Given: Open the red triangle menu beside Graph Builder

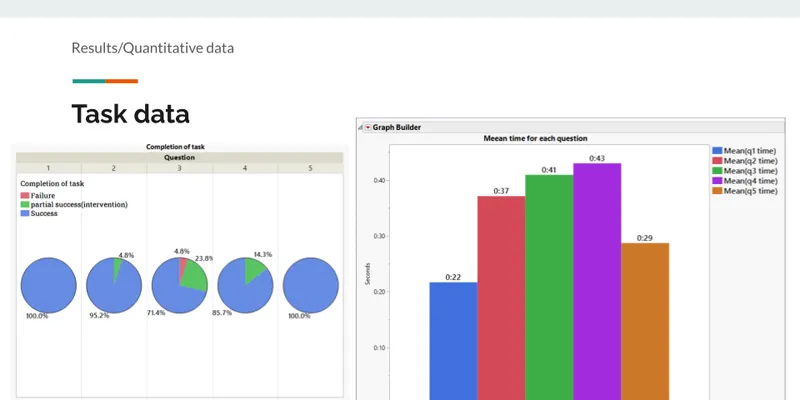Looking at the screenshot, I should 368,128.
